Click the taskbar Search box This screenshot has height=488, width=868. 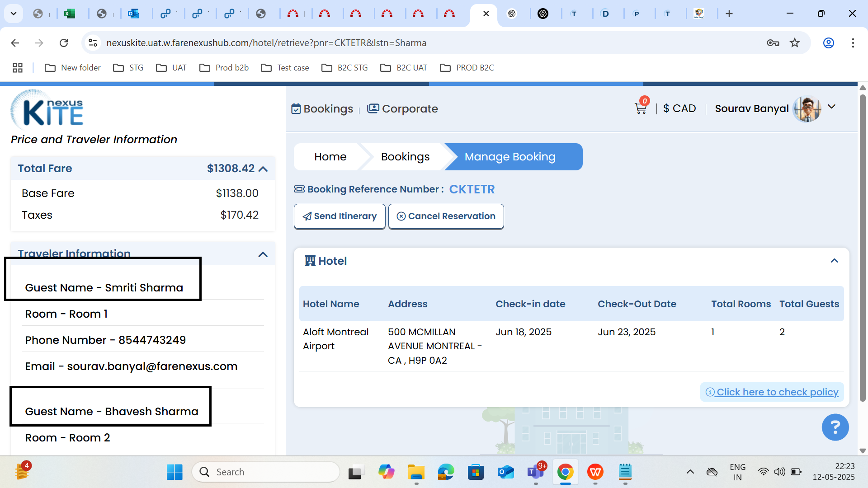266,472
